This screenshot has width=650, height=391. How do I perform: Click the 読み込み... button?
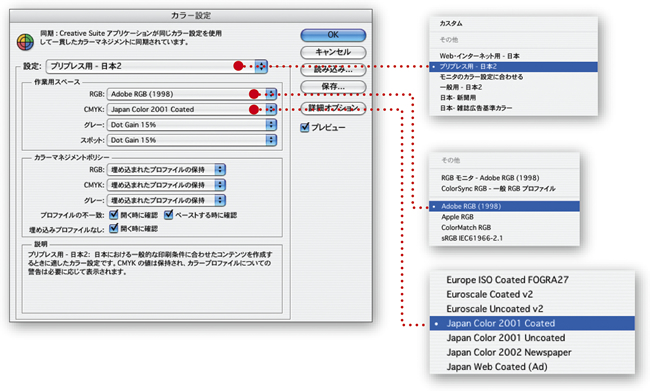click(333, 70)
